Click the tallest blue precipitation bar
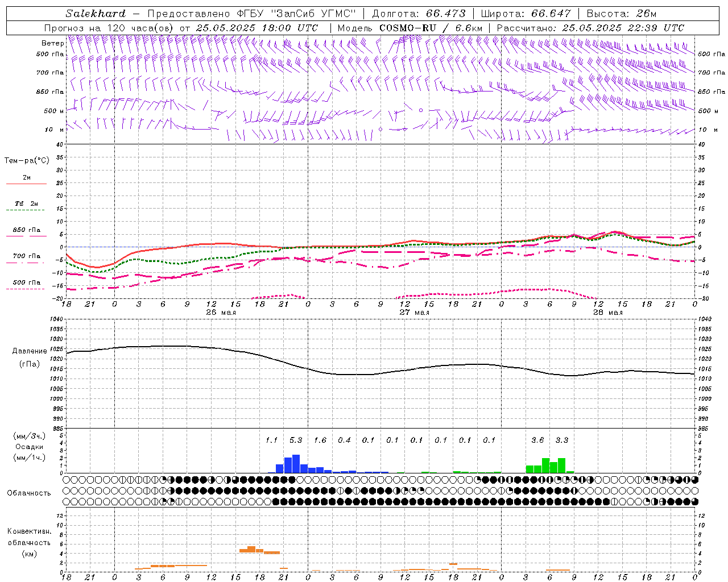This screenshot has height=582, width=728. [296, 464]
